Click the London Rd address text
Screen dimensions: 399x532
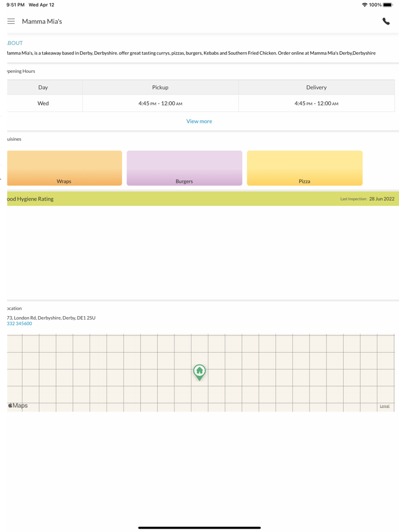(51, 318)
